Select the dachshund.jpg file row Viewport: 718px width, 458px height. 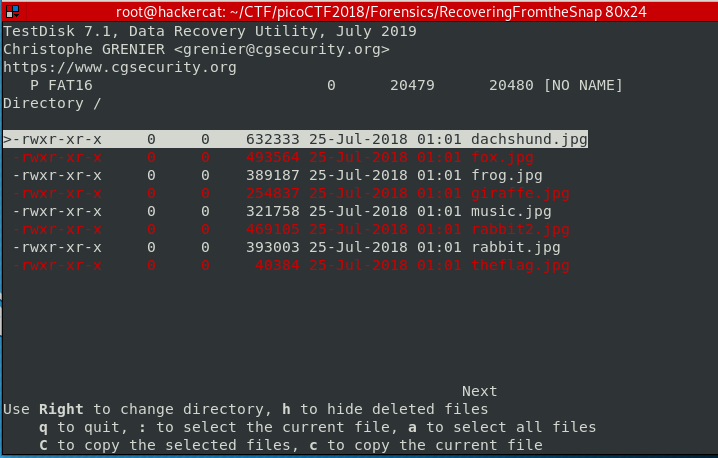[295, 139]
